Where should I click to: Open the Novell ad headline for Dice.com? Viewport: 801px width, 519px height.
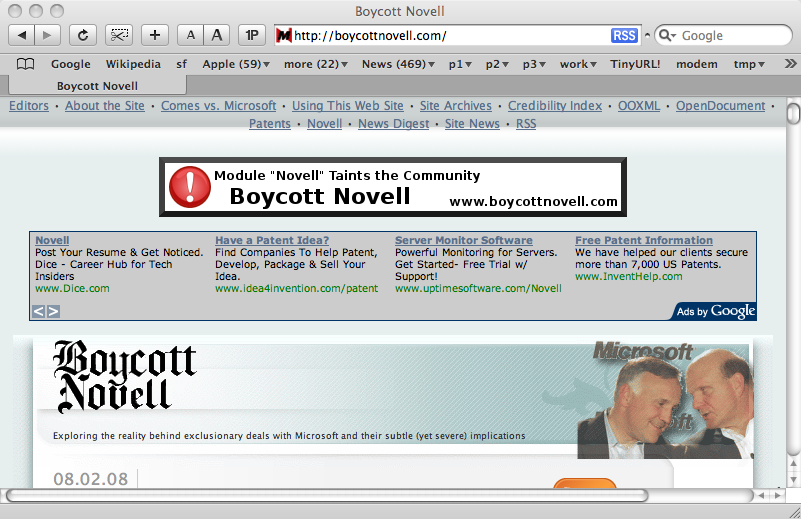[52, 240]
